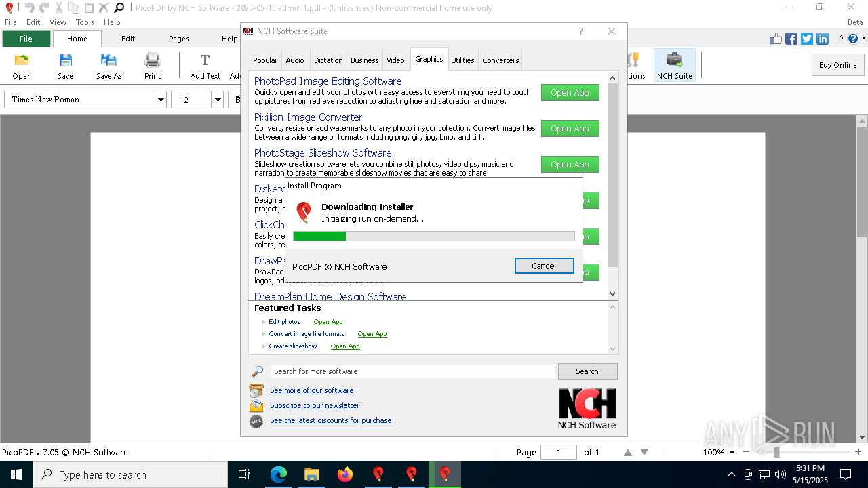Viewport: 868px width, 488px height.
Task: Switch to the Audio tab
Action: pyautogui.click(x=295, y=60)
